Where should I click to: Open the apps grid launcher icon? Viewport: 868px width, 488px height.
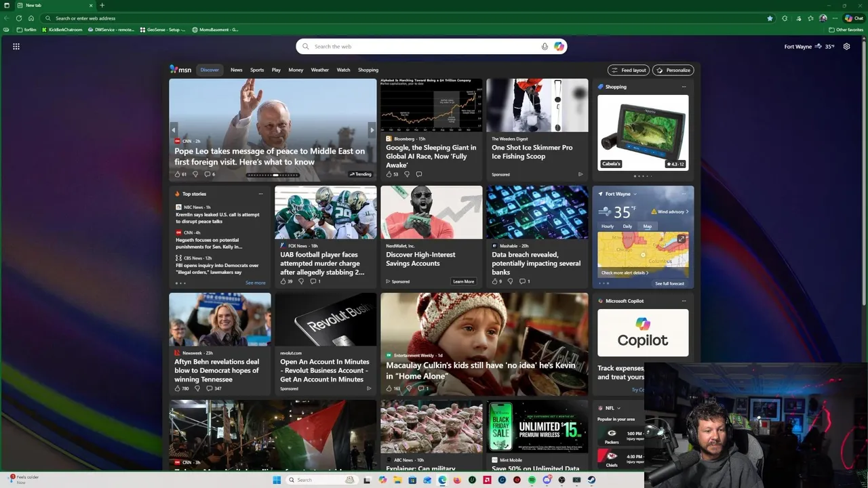tap(16, 47)
